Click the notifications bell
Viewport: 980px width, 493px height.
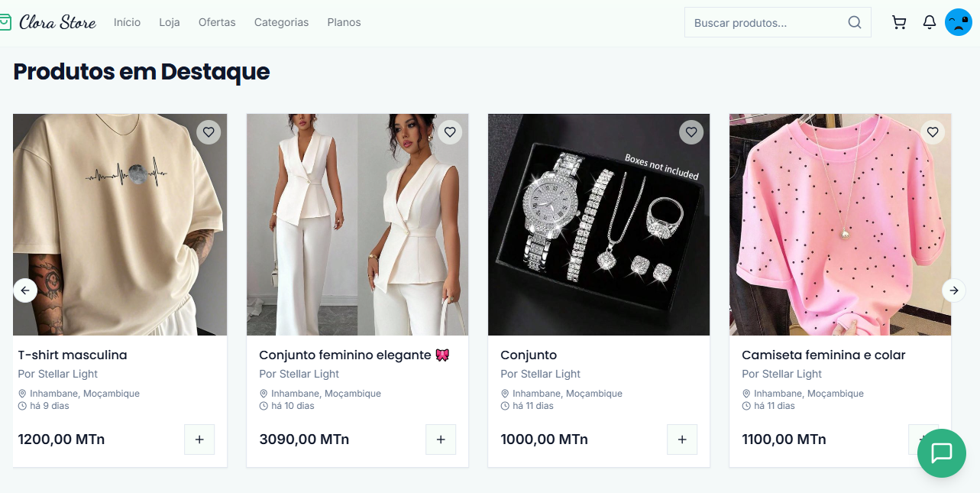929,22
